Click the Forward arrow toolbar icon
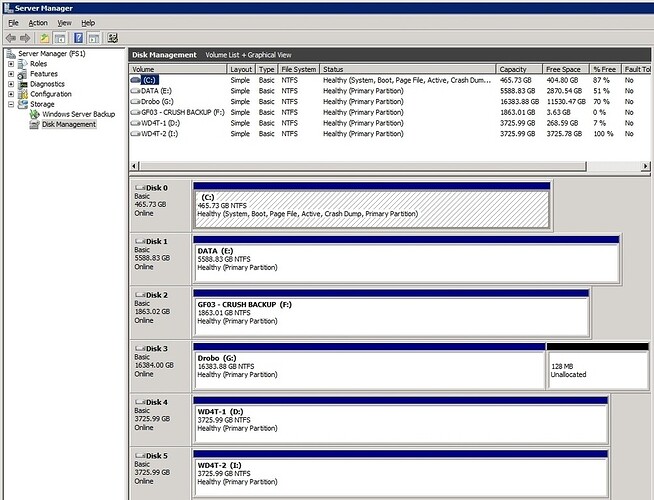Image resolution: width=654 pixels, height=500 pixels. coord(25,38)
